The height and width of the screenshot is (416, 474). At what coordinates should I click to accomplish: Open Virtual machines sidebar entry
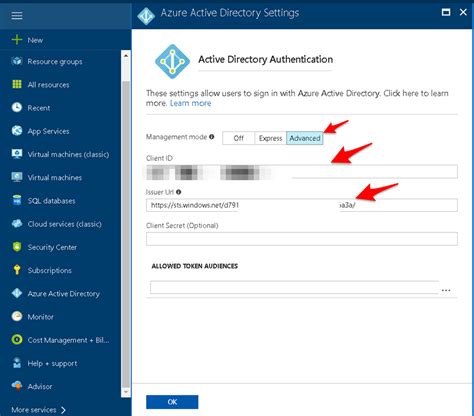pyautogui.click(x=55, y=178)
